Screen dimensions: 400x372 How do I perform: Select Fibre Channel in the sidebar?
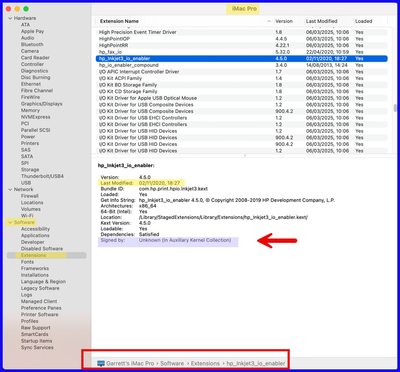click(x=37, y=91)
